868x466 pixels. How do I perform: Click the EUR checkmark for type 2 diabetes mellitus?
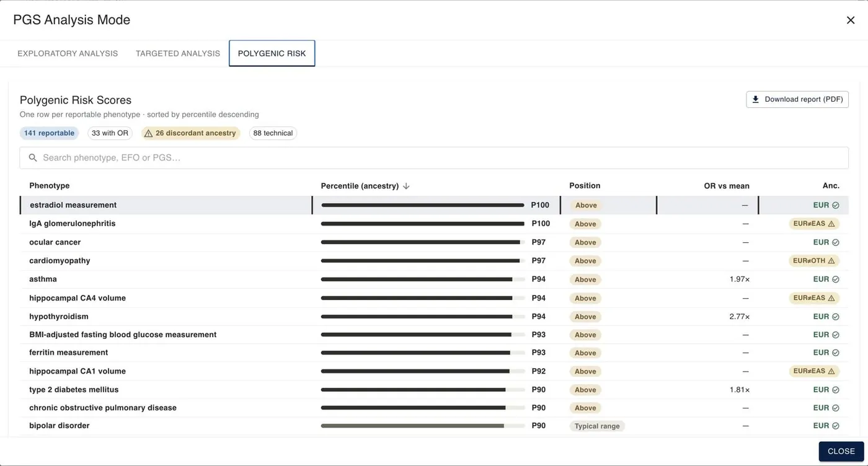836,390
